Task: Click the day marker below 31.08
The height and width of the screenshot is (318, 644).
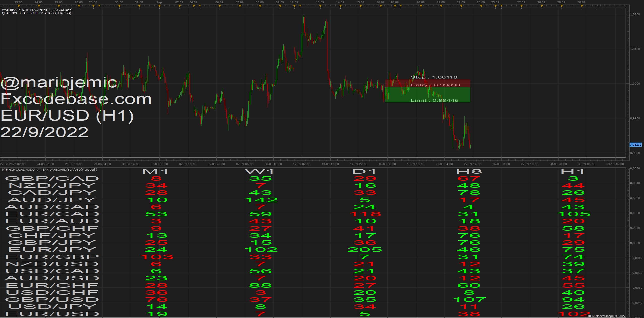Action: click(x=139, y=6)
